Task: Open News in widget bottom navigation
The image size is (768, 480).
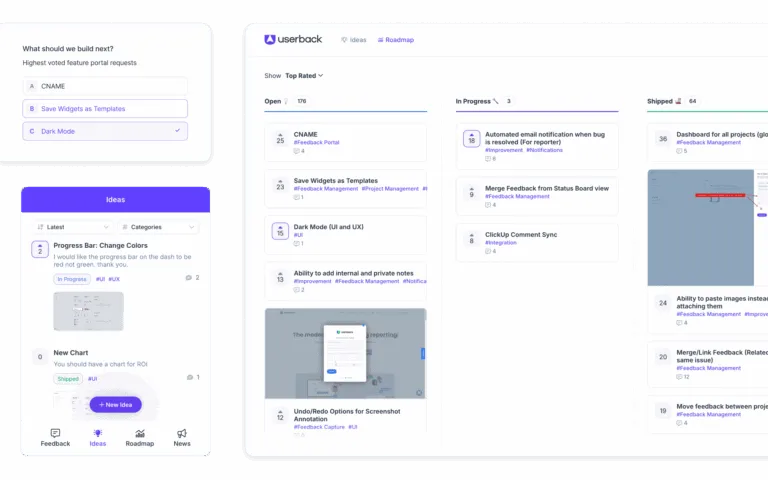Action: pos(182,437)
